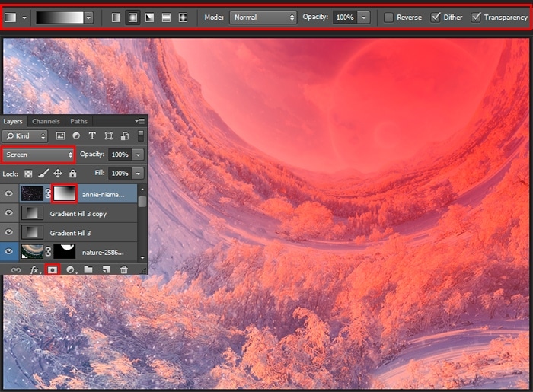Delete layer using the trash icon
Image resolution: width=533 pixels, height=392 pixels.
pos(123,269)
